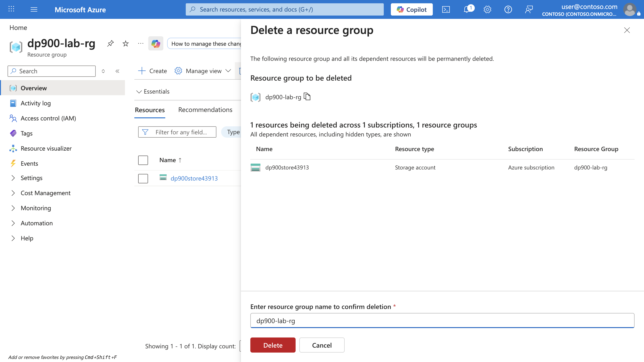Image resolution: width=644 pixels, height=362 pixels.
Task: Click the expand/collapse all sidebar arrows
Action: 103,71
